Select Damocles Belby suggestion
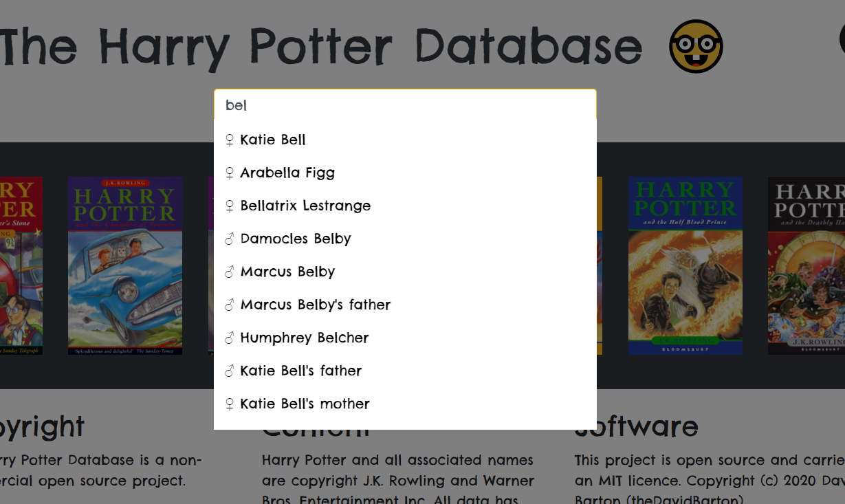845x504 pixels. coord(405,239)
